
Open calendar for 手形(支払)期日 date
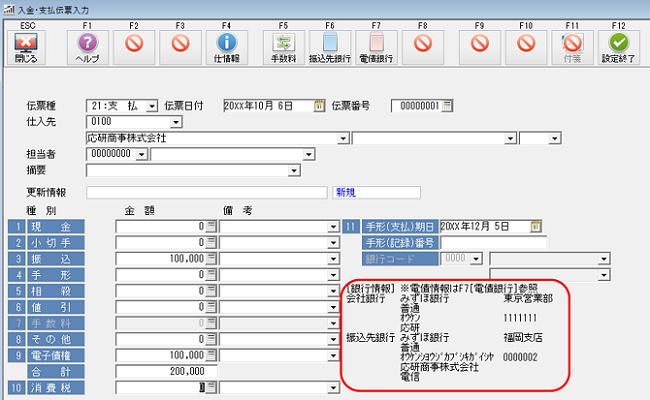[536, 226]
